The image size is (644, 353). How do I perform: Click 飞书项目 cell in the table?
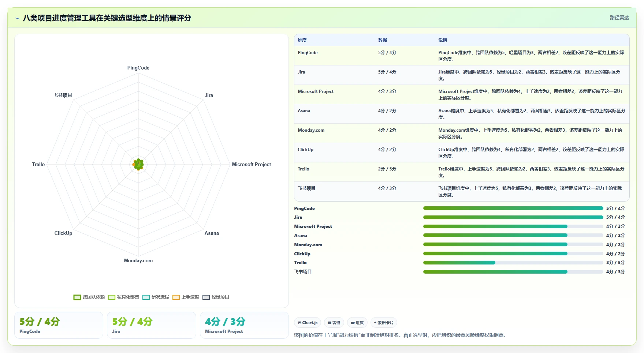click(x=306, y=188)
